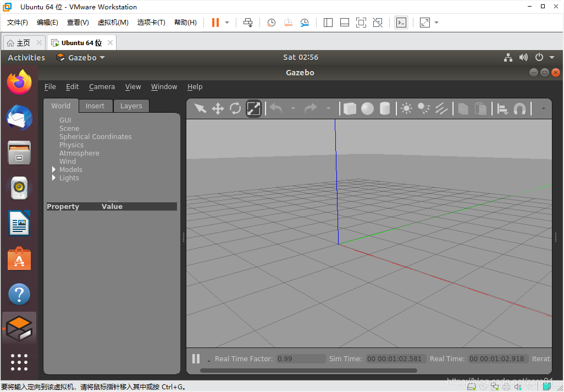Viewport: 564px width, 392px height.
Task: Click the Value column header
Action: (x=112, y=206)
